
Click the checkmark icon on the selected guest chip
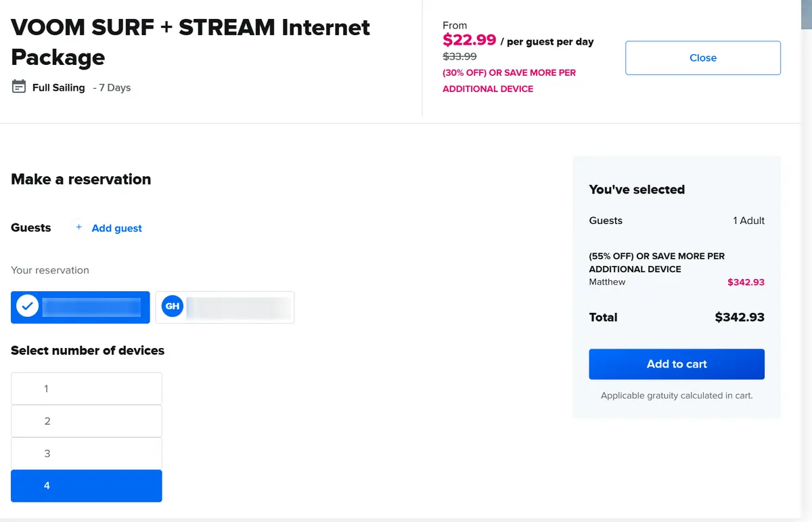point(27,306)
